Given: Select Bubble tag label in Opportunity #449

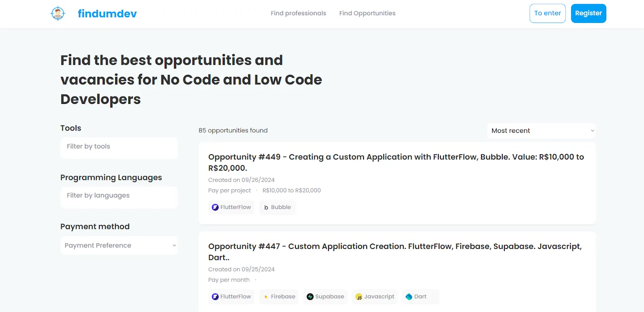Looking at the screenshot, I should 281,207.
